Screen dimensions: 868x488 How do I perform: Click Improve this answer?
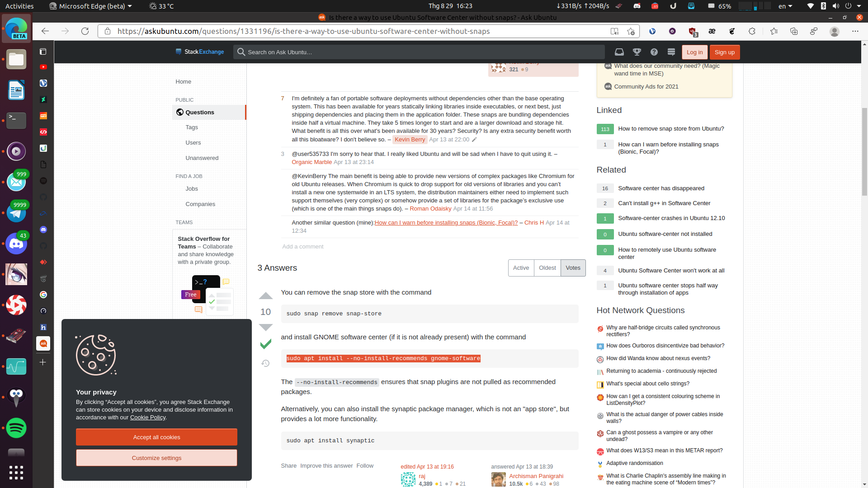(x=326, y=466)
